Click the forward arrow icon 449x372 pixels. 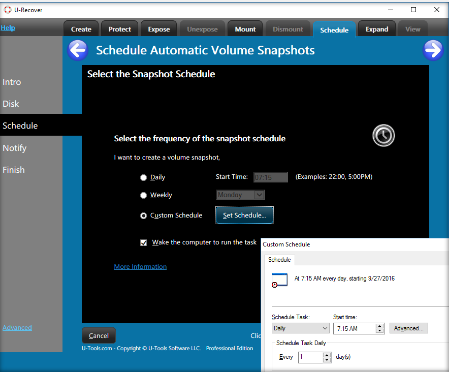point(433,50)
